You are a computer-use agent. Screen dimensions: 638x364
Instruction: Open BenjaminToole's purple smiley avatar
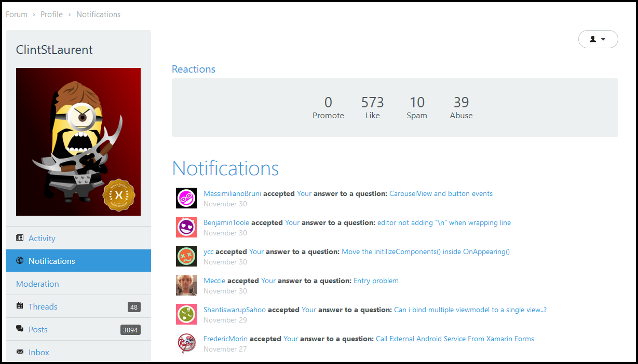click(186, 227)
